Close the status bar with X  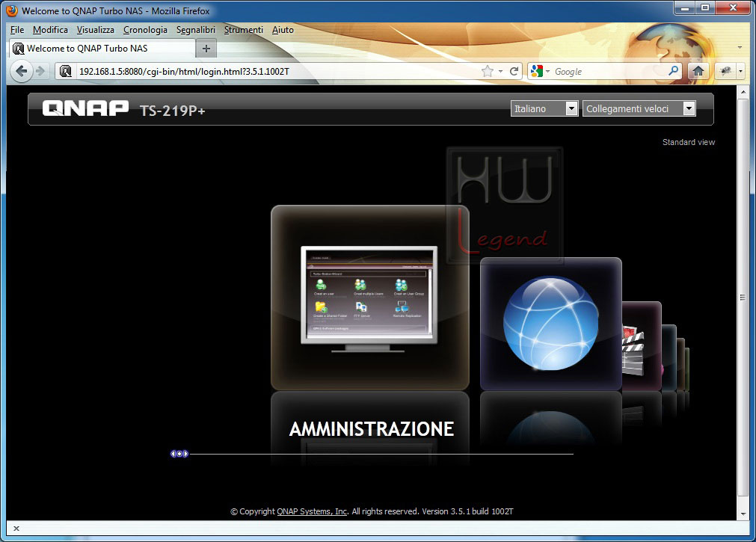16,529
